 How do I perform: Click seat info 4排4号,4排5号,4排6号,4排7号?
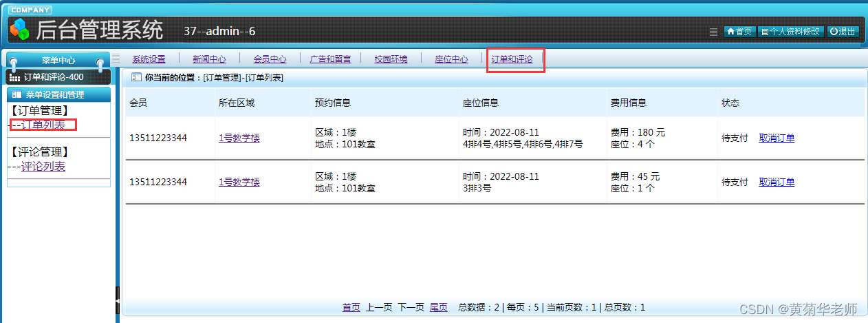523,144
